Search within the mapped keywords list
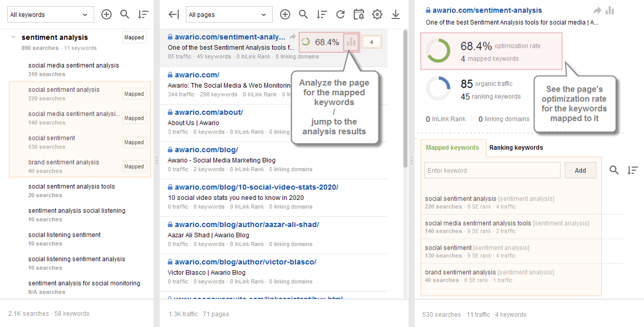644x327 pixels. point(614,170)
